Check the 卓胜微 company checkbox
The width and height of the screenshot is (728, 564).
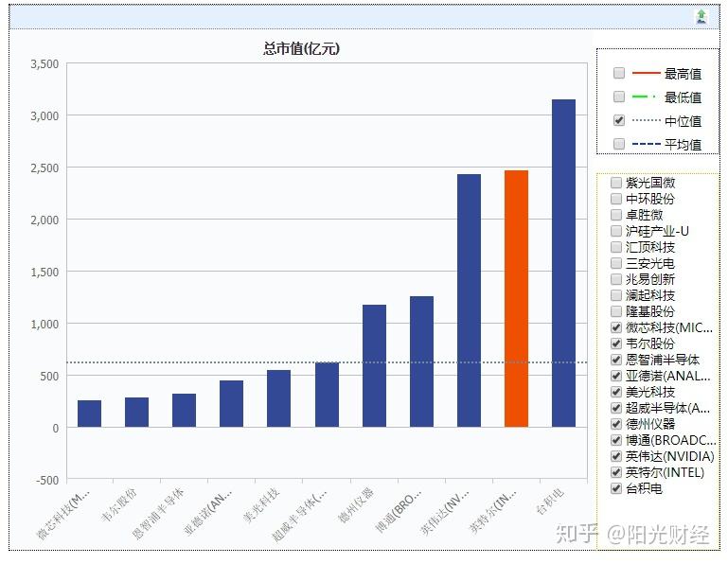[616, 215]
